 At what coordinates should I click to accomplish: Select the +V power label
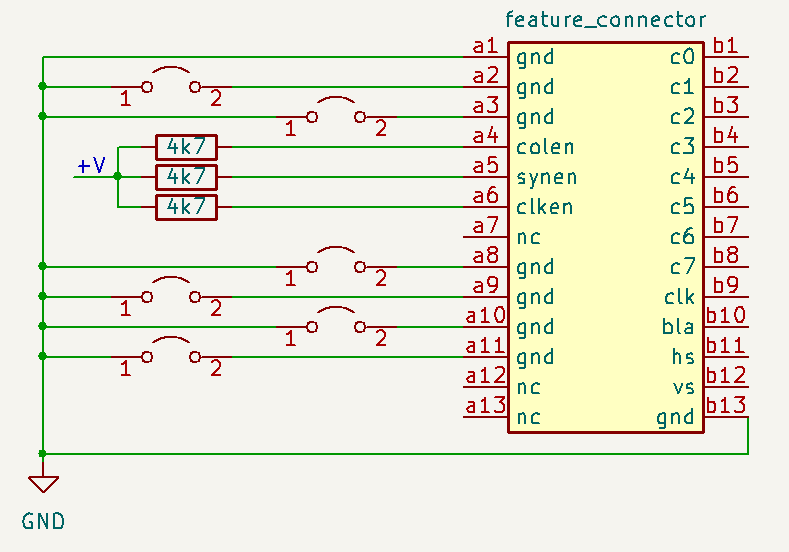(x=91, y=165)
